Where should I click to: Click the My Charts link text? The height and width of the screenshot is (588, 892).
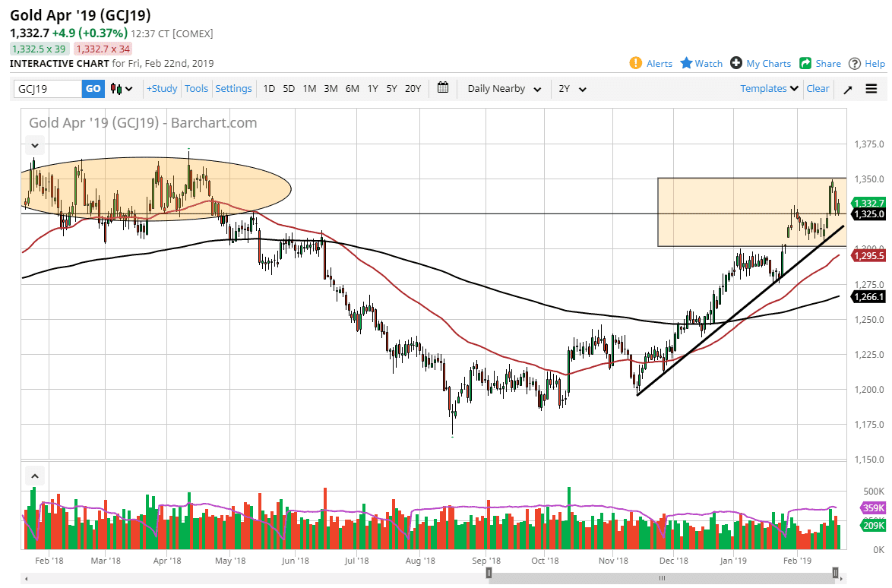[x=769, y=64]
